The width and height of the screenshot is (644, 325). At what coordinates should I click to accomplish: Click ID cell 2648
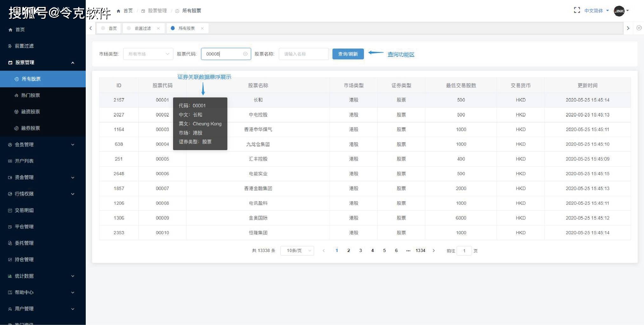pos(119,174)
